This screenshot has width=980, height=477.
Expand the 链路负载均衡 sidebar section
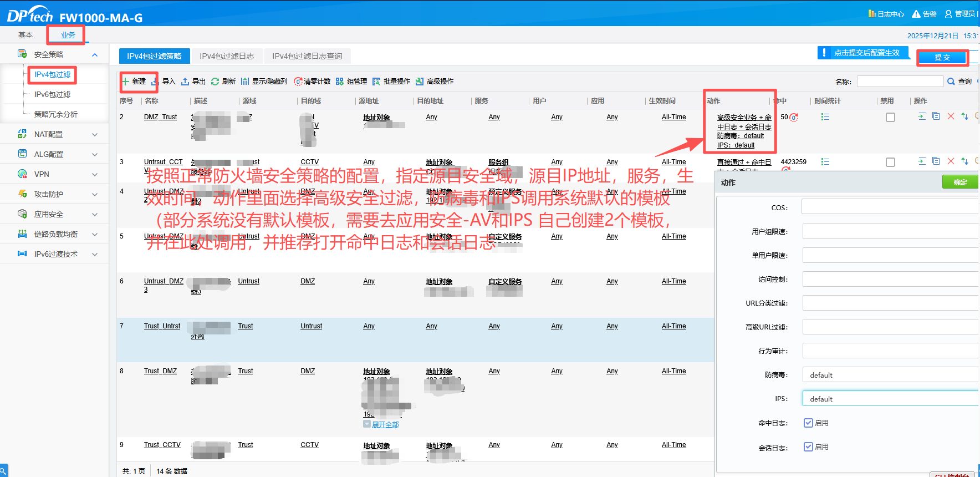pos(95,234)
